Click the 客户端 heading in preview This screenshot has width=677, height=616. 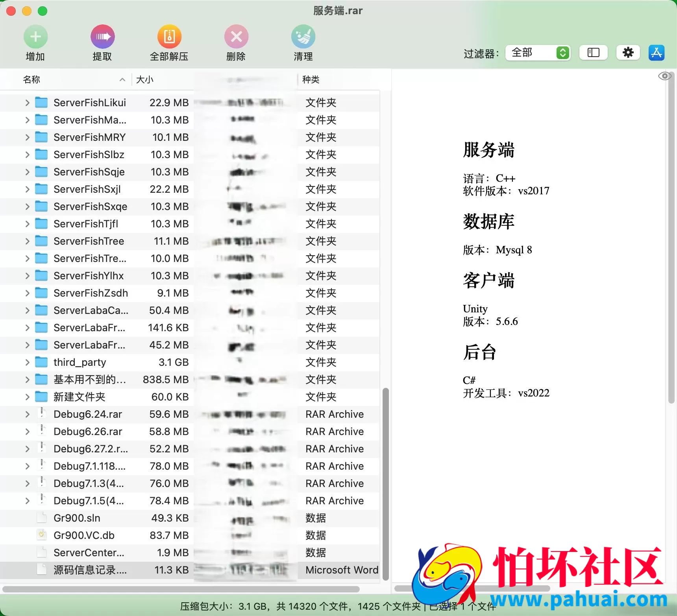(489, 280)
